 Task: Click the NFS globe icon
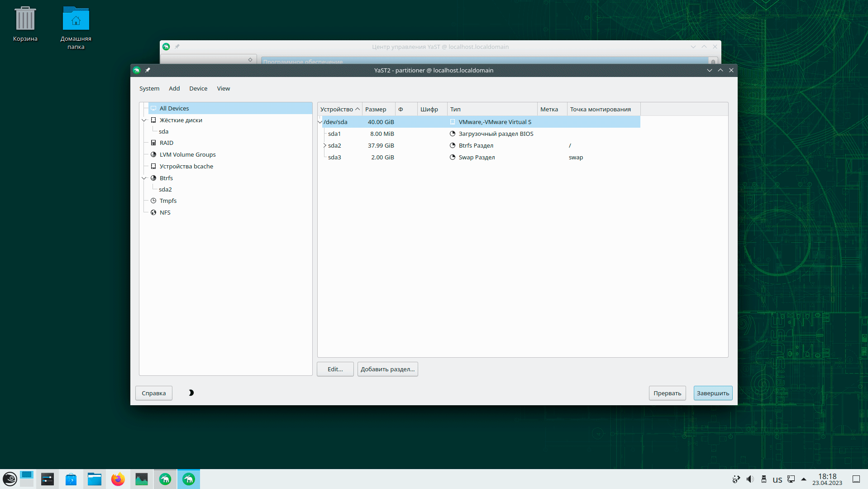tap(153, 212)
